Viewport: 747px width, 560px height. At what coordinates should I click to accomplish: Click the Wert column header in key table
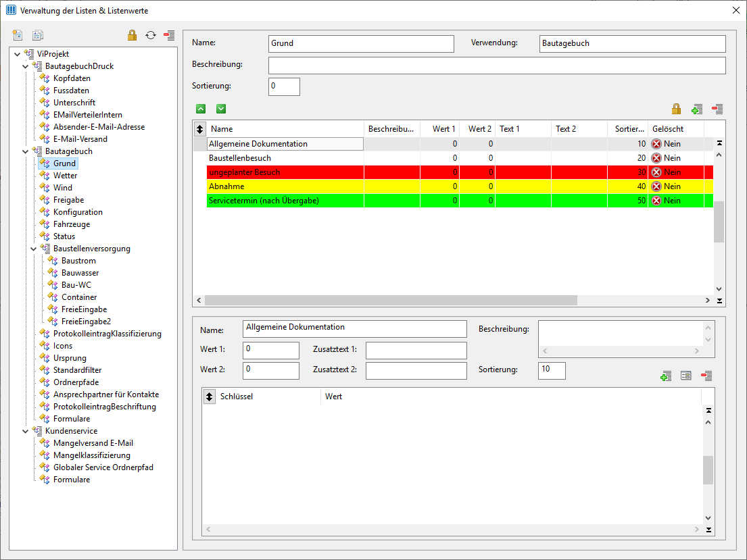pos(511,397)
